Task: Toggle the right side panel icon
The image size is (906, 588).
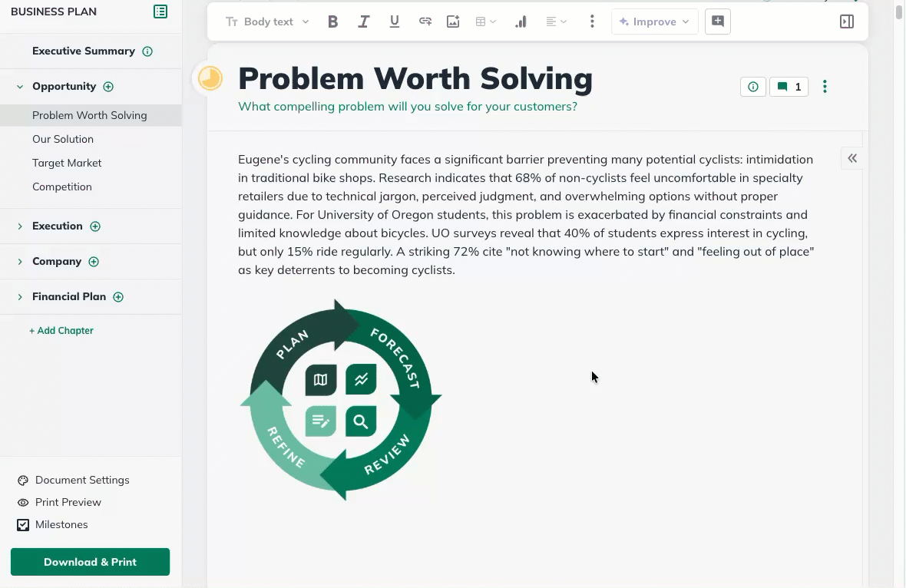Action: point(846,22)
